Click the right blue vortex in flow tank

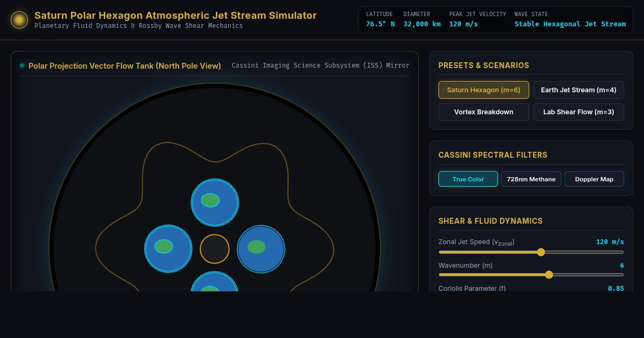261,249
